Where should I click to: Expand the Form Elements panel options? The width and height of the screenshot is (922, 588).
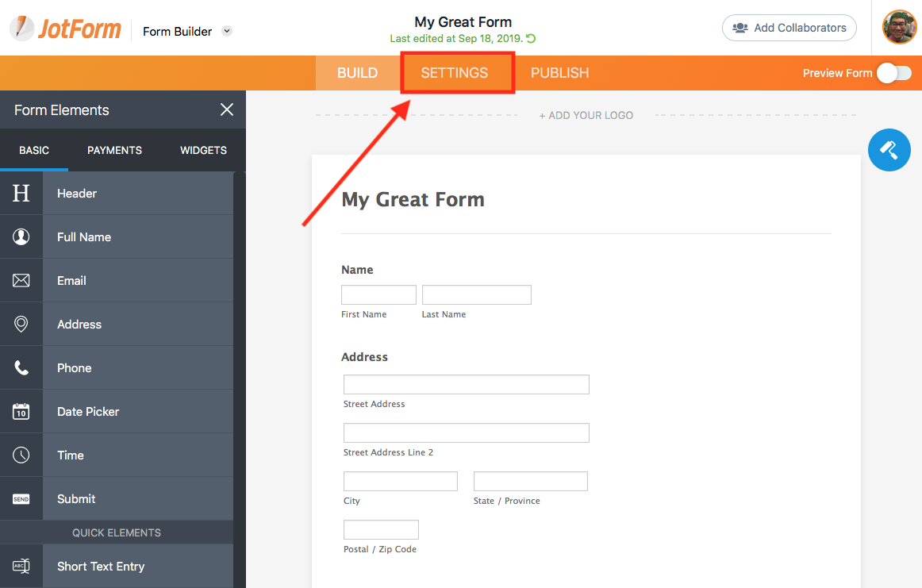tap(227, 110)
